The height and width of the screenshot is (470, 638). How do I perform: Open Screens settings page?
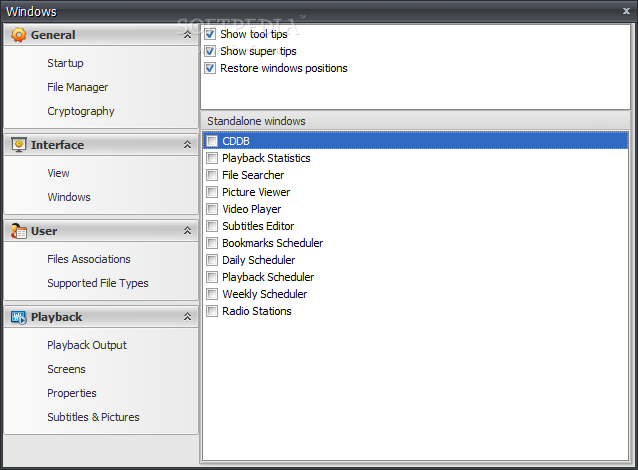(66, 369)
